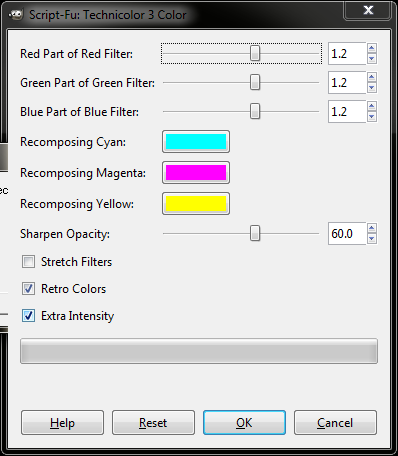Screen dimensions: 398x456
Task: Click the Red Part of Red Filter value field
Action: click(347, 54)
